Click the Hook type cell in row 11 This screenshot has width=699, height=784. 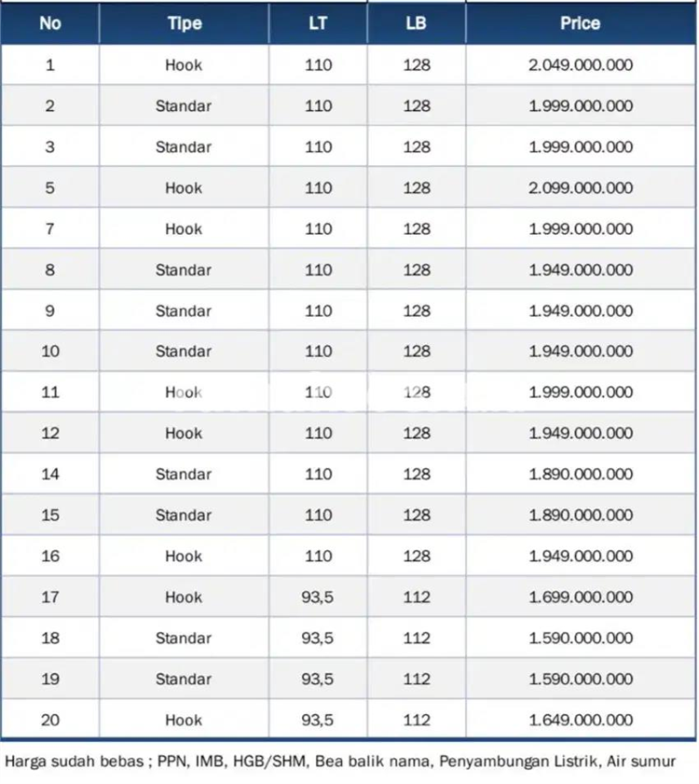point(184,392)
